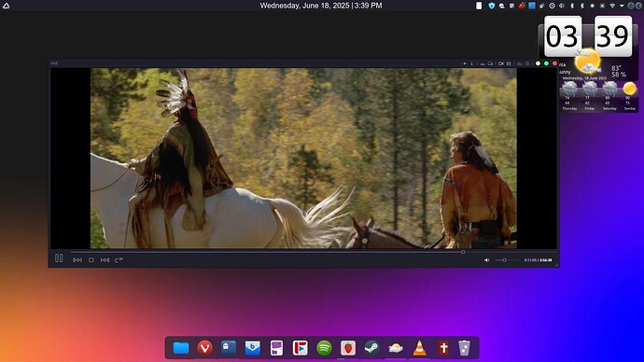This screenshot has height=362, width=644.
Task: Open the equalizer bars icon in the title bar
Action: click(520, 63)
